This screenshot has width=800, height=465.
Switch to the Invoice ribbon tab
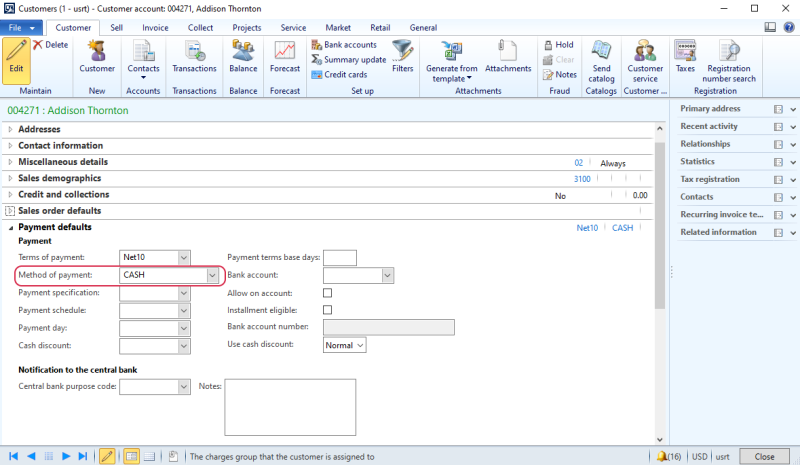155,28
